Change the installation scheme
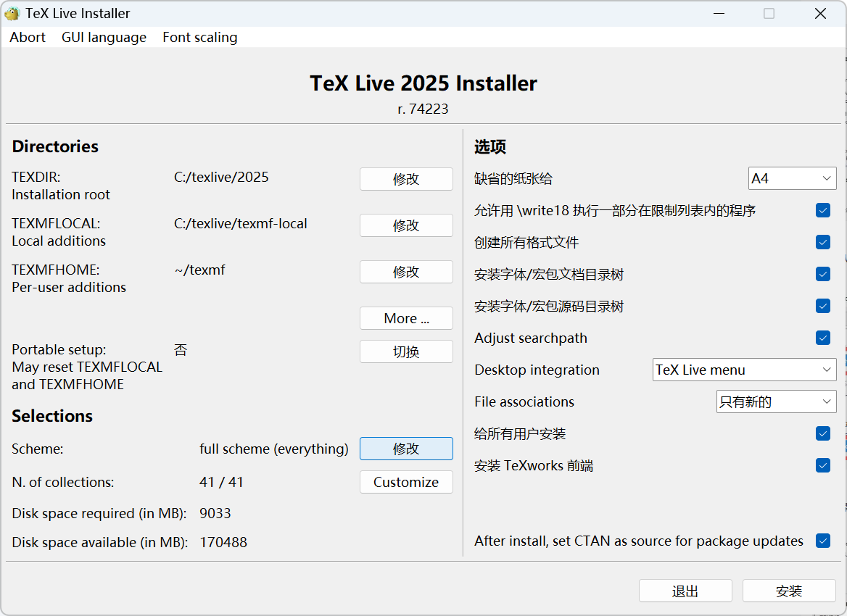 pos(406,449)
